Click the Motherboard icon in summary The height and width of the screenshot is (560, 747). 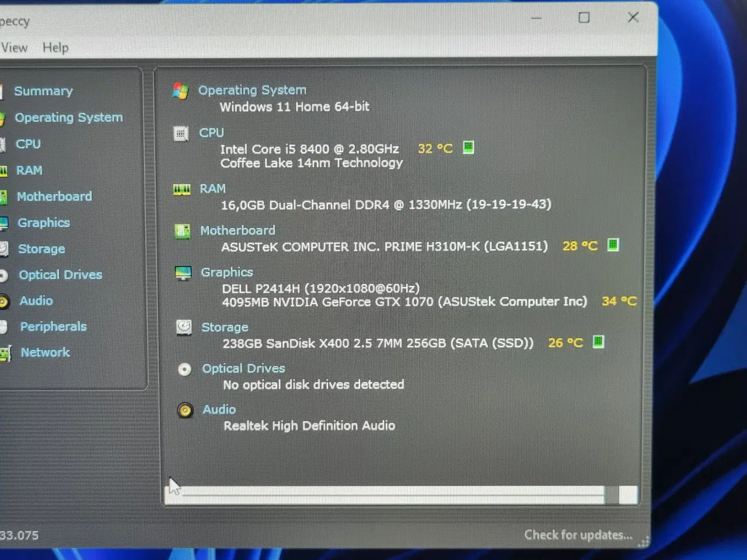(x=183, y=232)
